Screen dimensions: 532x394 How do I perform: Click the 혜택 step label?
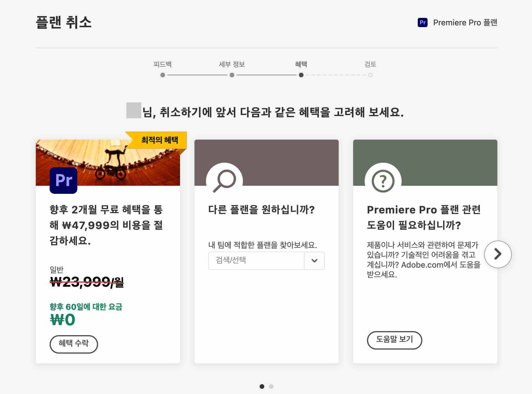point(301,64)
